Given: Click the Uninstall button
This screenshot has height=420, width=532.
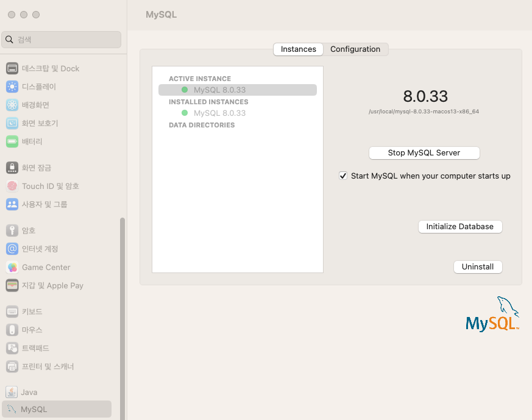Looking at the screenshot, I should tap(478, 266).
